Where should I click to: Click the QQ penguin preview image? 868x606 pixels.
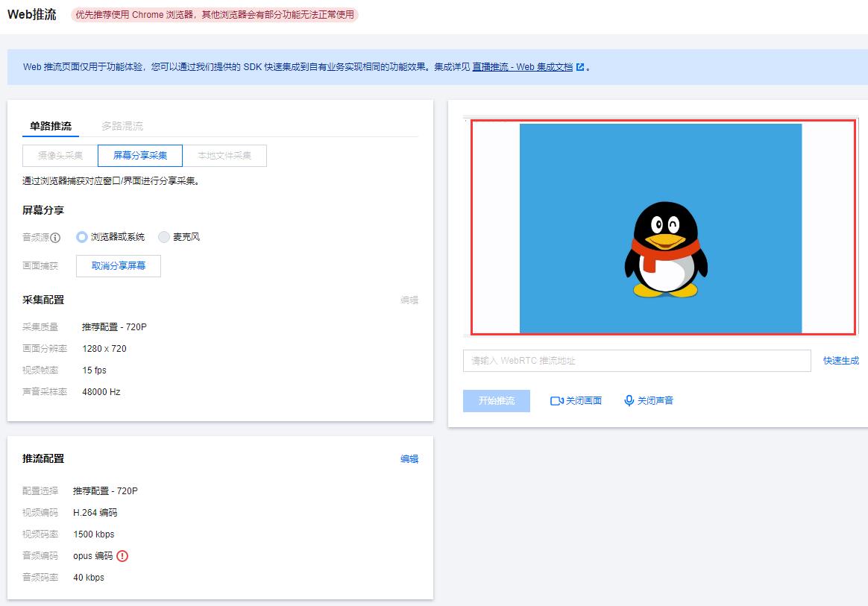click(661, 228)
